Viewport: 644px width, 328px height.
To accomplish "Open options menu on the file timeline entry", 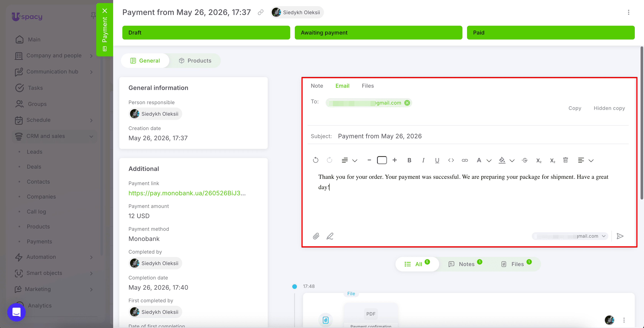I will click(624, 320).
